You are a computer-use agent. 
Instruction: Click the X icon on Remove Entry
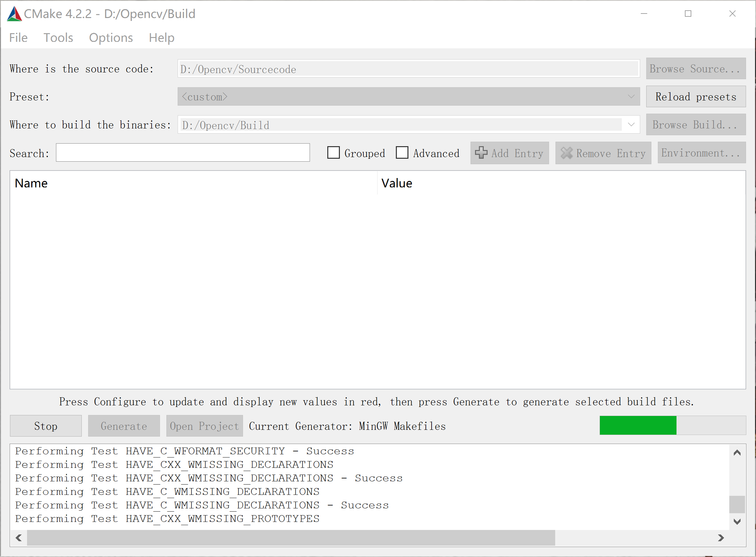point(566,153)
